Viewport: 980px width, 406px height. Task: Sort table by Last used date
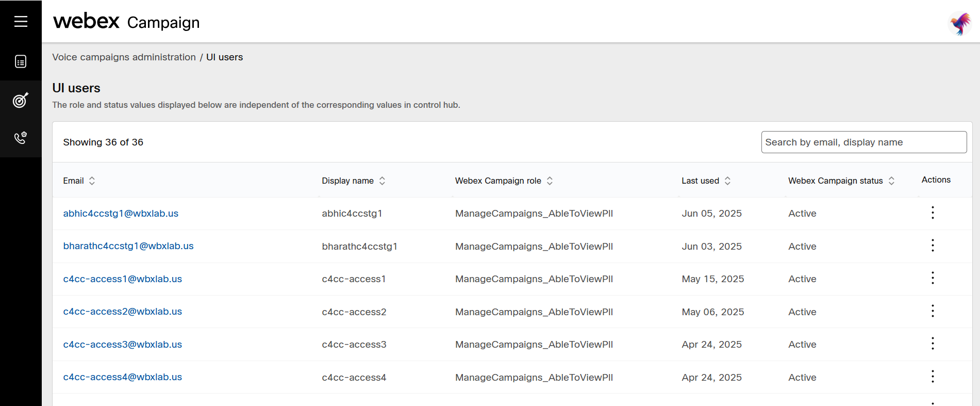click(x=727, y=181)
